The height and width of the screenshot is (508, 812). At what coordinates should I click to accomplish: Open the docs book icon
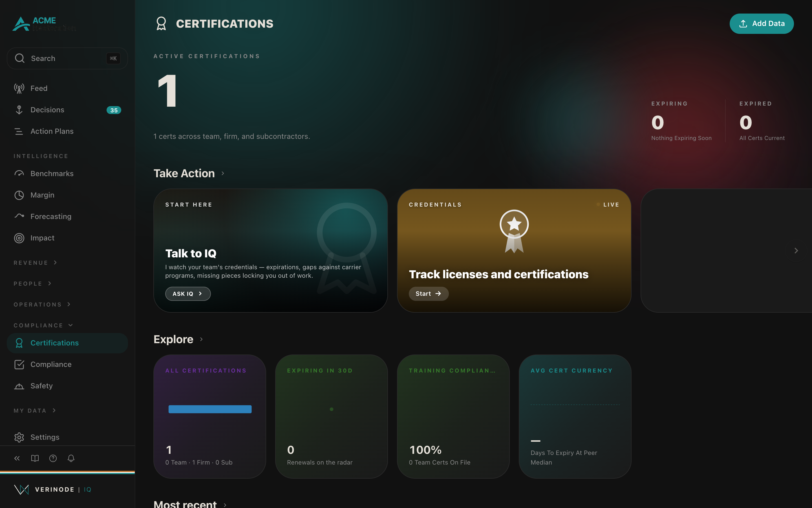point(35,458)
